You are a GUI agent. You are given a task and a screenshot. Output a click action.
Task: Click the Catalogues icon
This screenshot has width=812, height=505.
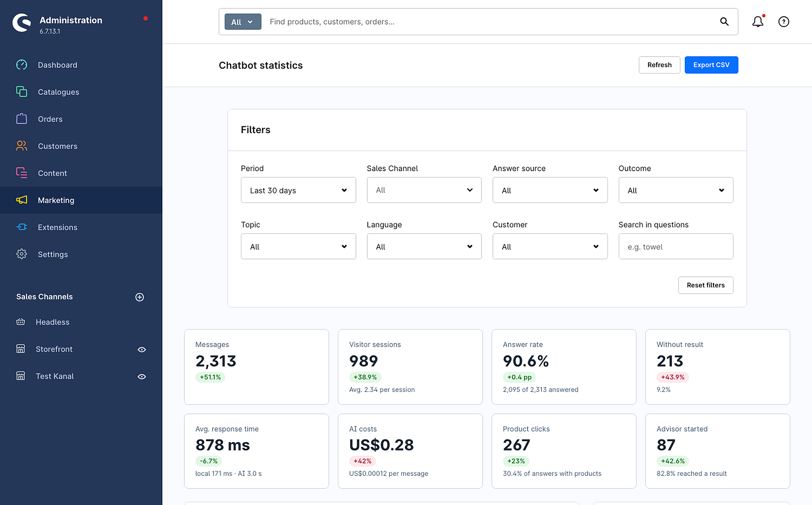[22, 92]
